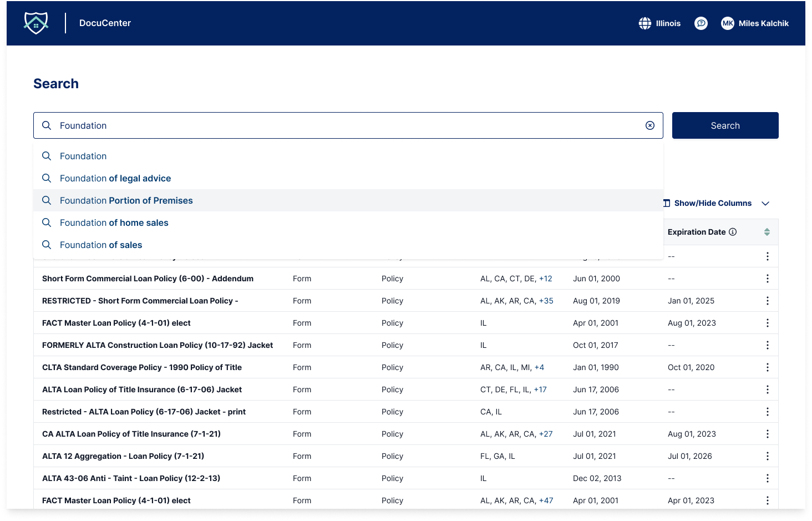Open 'CA ALTA Loan Policy of Title Insurance (7-1-21)'
Screen dimensions: 812x521
(131, 434)
